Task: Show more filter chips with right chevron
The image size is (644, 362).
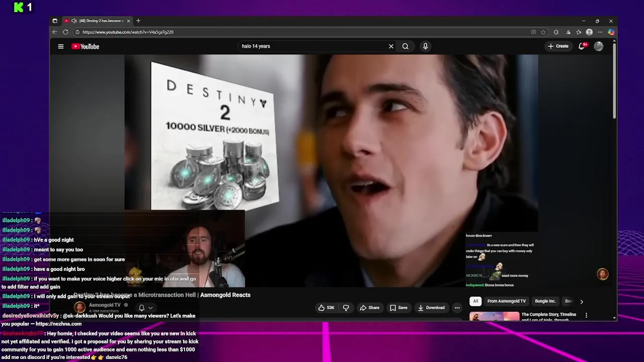Action: pyautogui.click(x=582, y=302)
